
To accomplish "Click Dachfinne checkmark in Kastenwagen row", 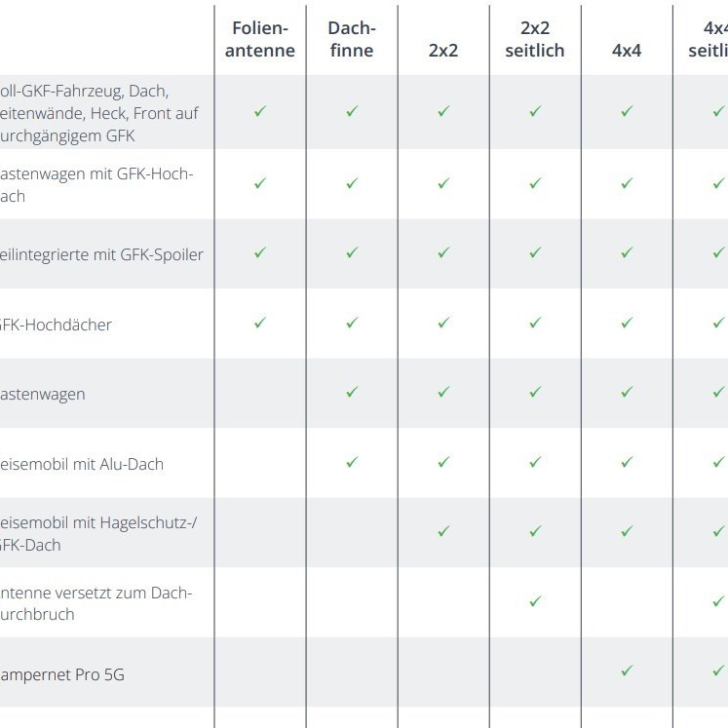I will click(x=352, y=392).
